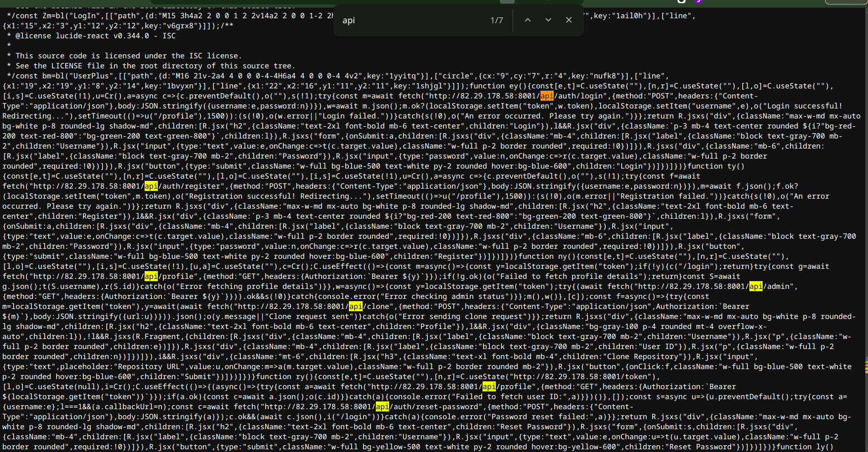Click highlighted api before /admin in fetch URL
This screenshot has width=868, height=452.
click(756, 286)
